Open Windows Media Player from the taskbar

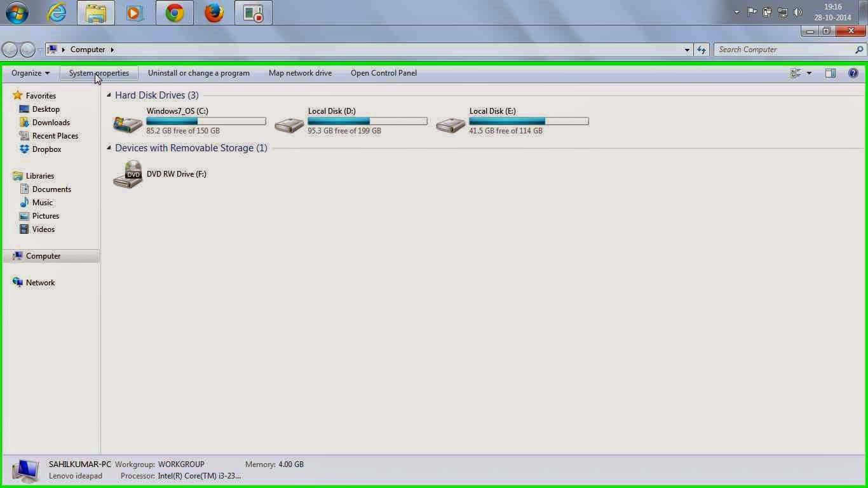click(135, 12)
